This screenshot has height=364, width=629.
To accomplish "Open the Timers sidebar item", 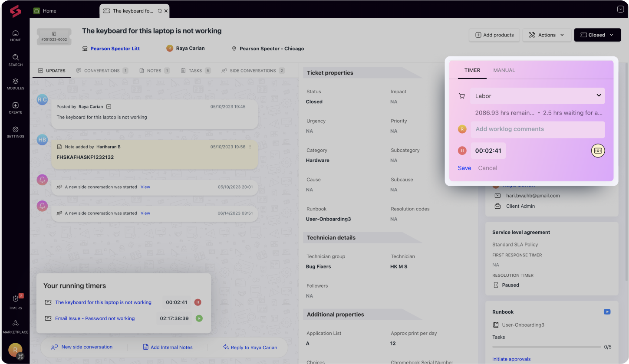I will [15, 302].
